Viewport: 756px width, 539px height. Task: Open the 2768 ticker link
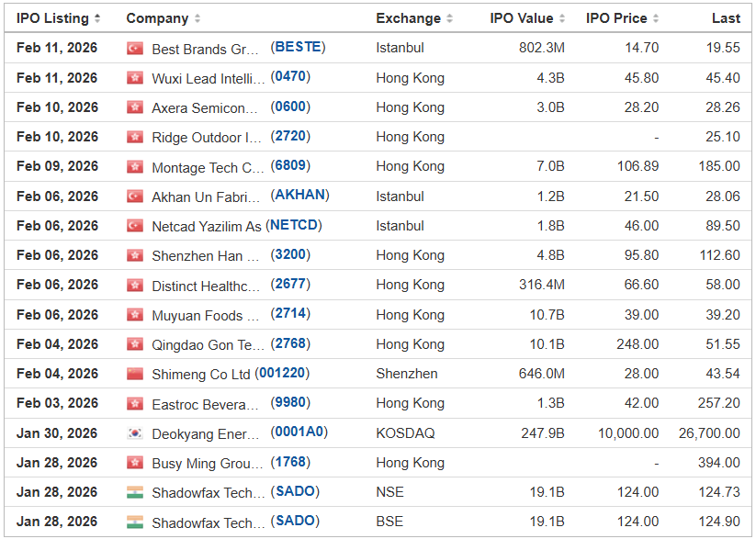pyautogui.click(x=290, y=343)
